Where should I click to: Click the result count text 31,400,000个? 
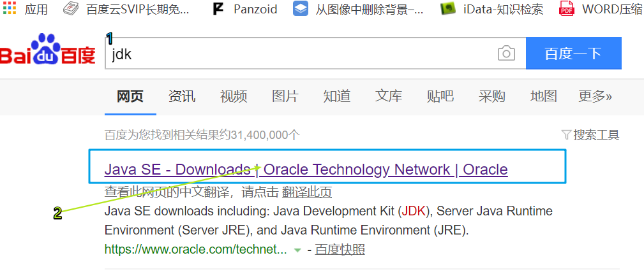click(x=202, y=134)
